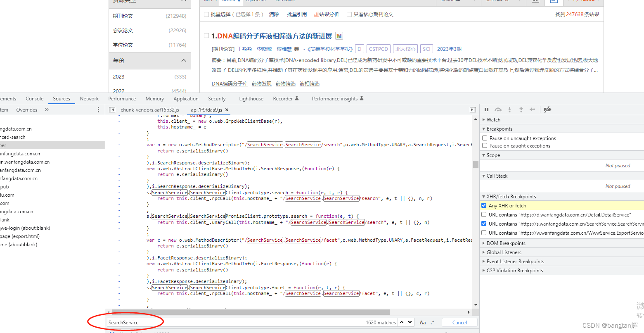The height and width of the screenshot is (333, 644).
Task: Open the Overrides navigator tab
Action: 27,110
